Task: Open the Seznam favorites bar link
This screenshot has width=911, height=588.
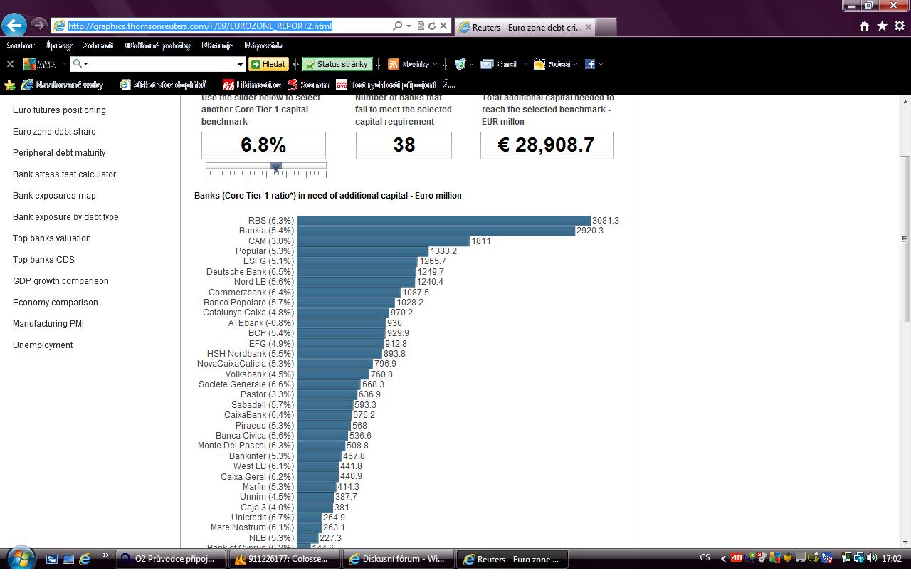Action: pos(309,85)
